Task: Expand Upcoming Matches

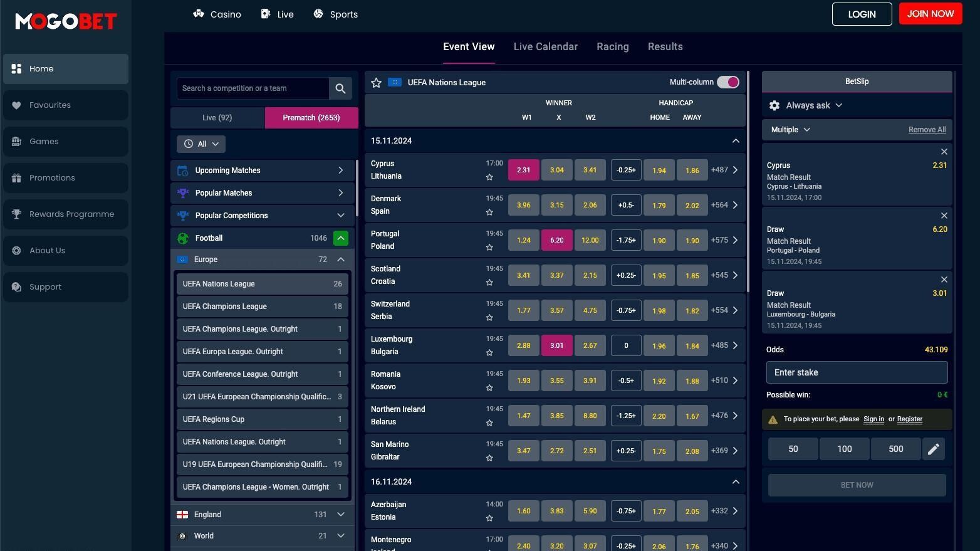Action: coord(262,171)
